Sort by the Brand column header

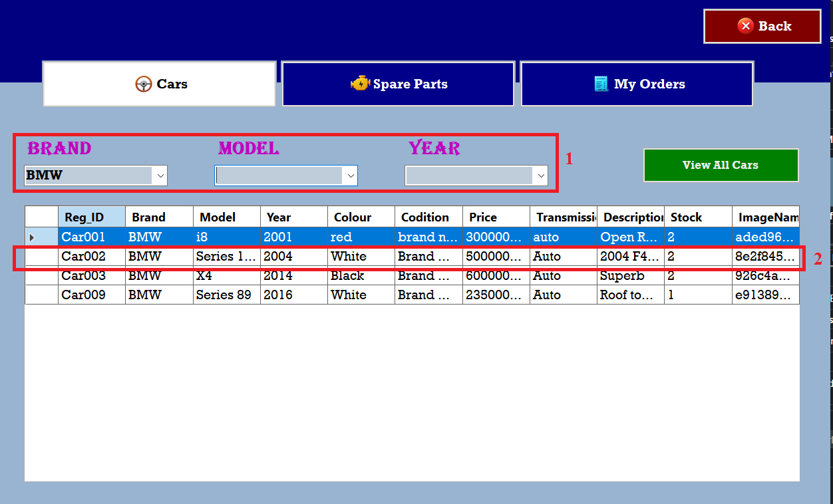coord(160,217)
